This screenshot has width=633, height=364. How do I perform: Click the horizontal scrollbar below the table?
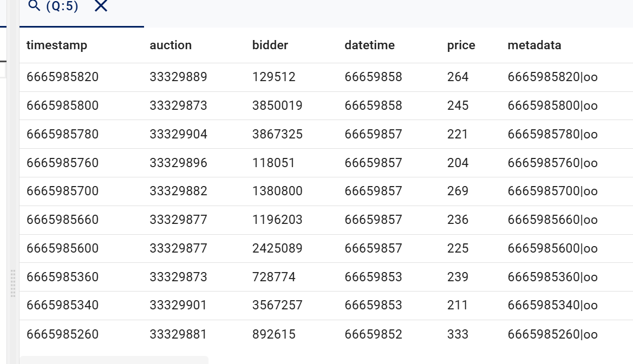click(x=114, y=360)
